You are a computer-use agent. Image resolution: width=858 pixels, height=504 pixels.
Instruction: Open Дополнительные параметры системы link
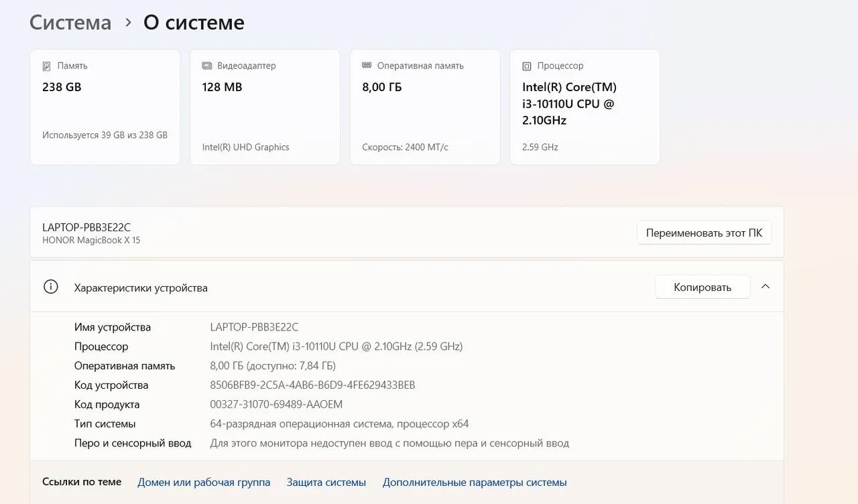pos(475,482)
